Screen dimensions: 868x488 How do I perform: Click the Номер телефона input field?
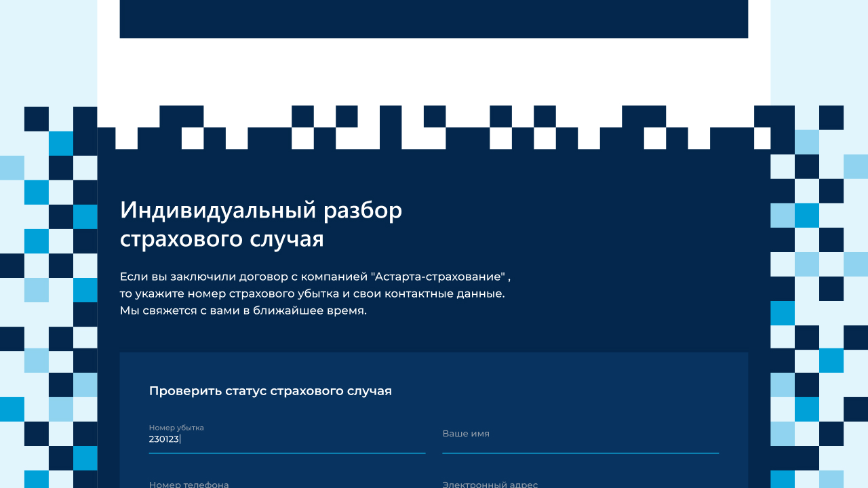click(x=285, y=484)
